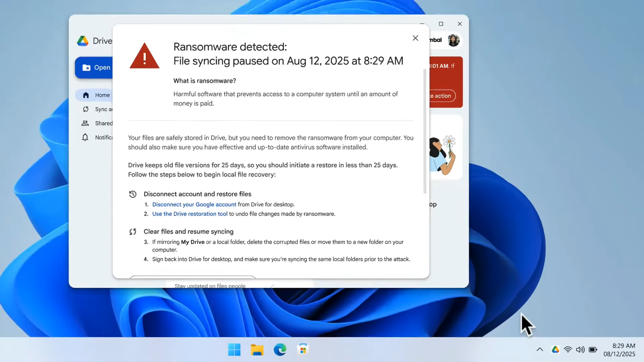Click the Google Drive system tray icon
The image size is (644, 362).
point(555,349)
